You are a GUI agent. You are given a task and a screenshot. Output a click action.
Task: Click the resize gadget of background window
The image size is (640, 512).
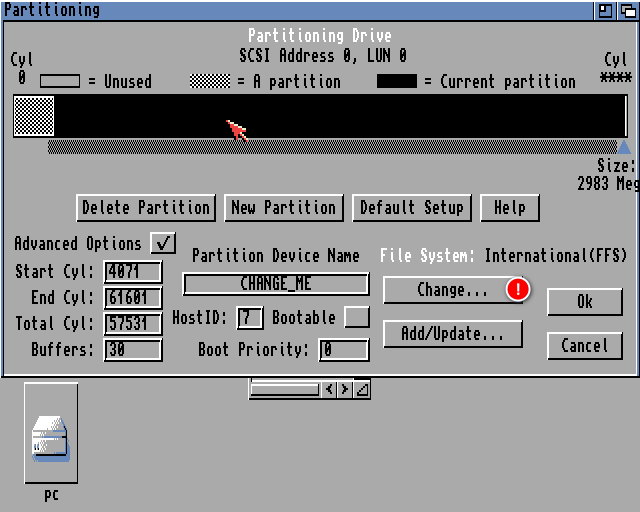(361, 389)
